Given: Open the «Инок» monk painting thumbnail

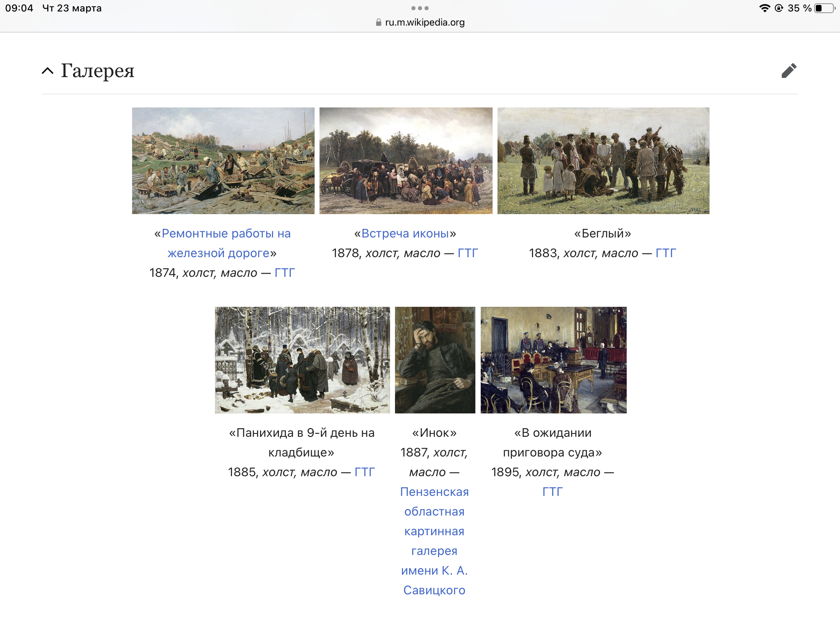Looking at the screenshot, I should coord(435,360).
